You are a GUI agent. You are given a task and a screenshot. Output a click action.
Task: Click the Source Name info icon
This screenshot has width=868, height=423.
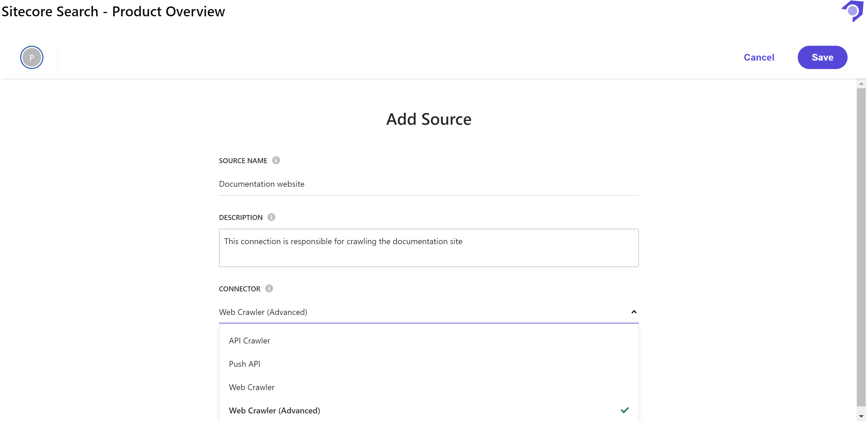point(276,160)
